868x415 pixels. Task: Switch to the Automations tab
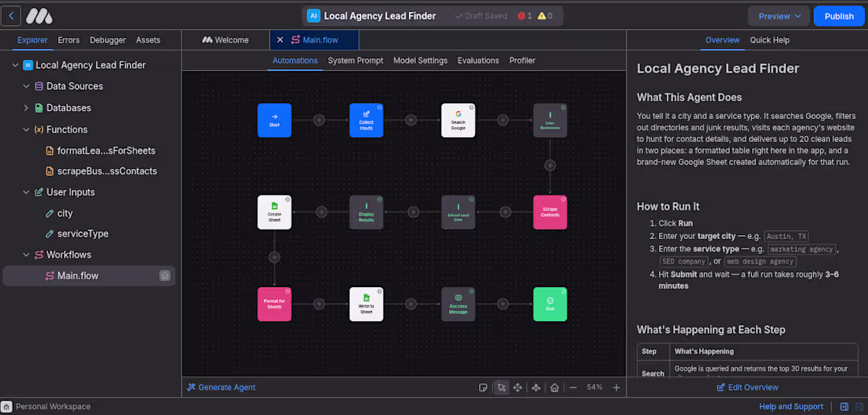coord(295,60)
